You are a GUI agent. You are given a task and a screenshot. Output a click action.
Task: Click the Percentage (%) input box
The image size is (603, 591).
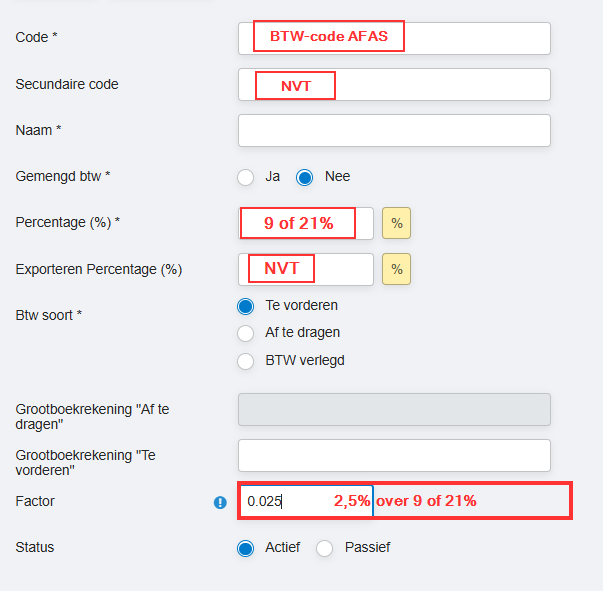click(x=306, y=223)
